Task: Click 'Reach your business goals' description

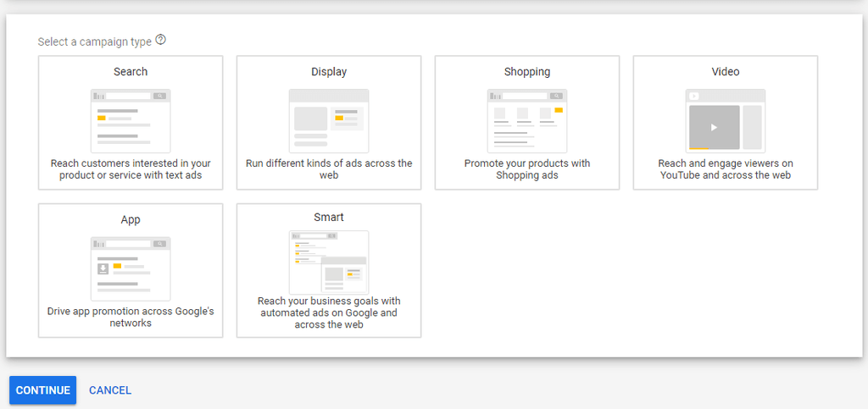Action: [x=329, y=312]
